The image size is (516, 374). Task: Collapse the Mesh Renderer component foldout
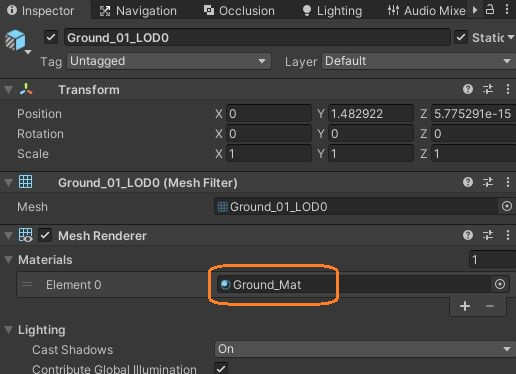9,236
